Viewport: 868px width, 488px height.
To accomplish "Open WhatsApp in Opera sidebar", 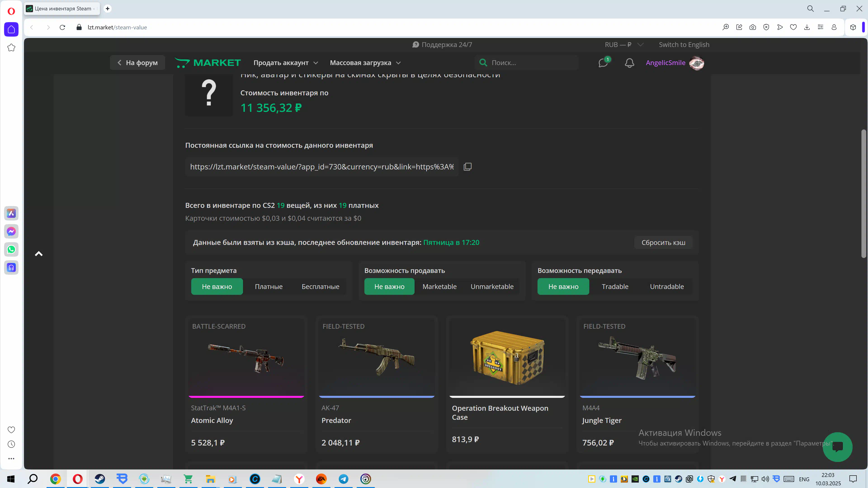I will pyautogui.click(x=11, y=250).
